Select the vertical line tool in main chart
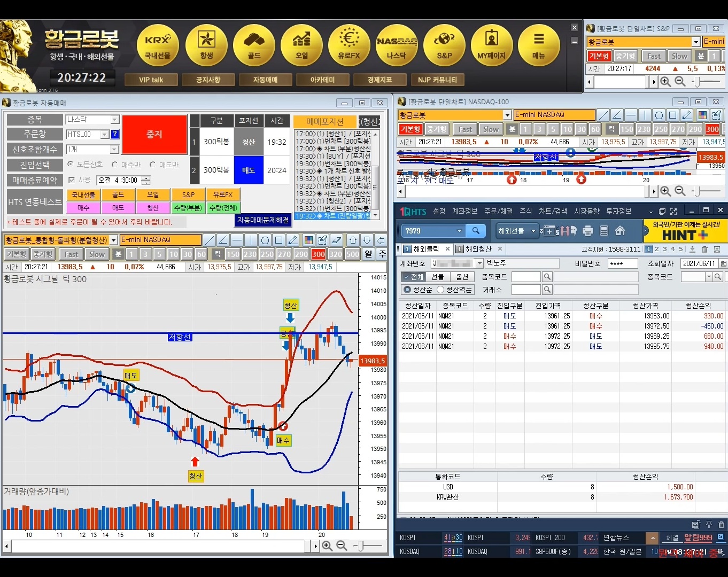Screen dimensions: 728x577 251,240
